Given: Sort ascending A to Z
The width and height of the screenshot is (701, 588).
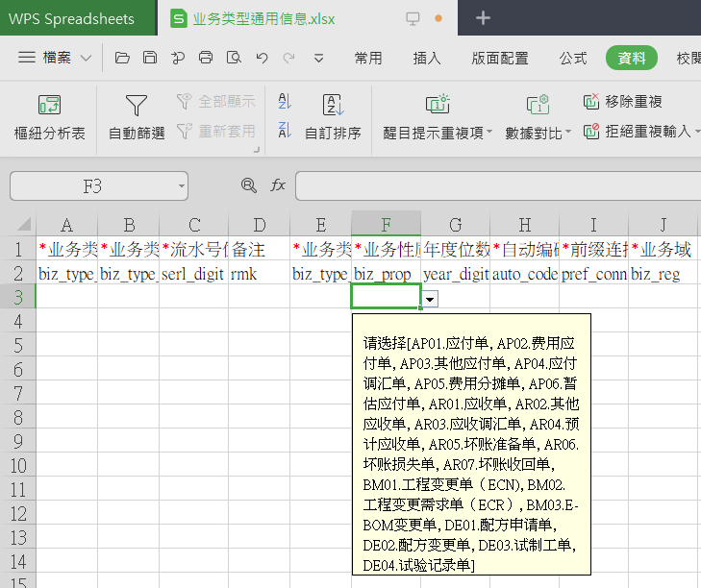Looking at the screenshot, I should (284, 101).
